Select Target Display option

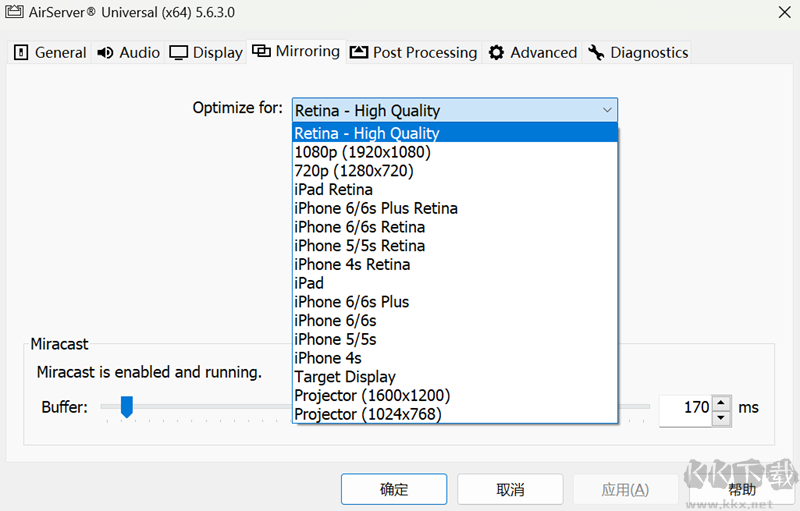(345, 377)
